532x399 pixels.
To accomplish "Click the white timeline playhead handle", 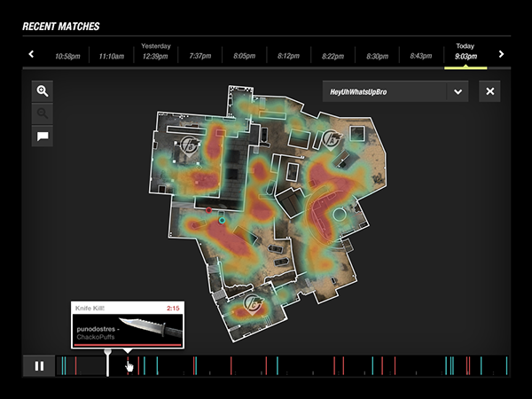I will pyautogui.click(x=107, y=352).
